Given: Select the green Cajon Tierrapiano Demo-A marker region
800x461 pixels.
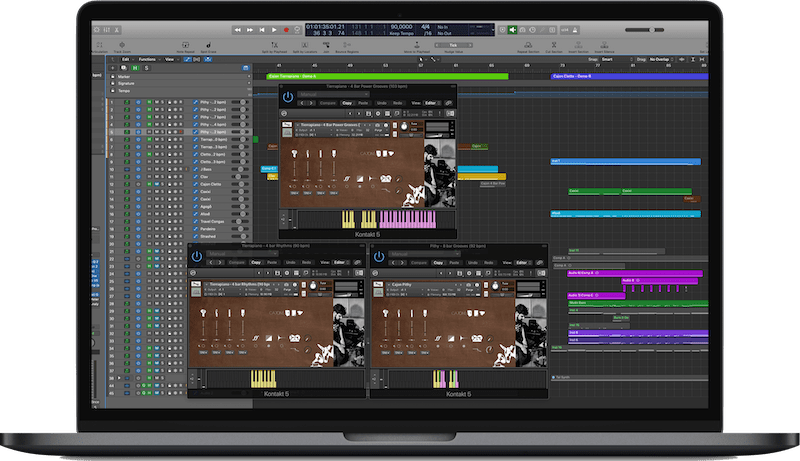Looking at the screenshot, I should pyautogui.click(x=388, y=76).
